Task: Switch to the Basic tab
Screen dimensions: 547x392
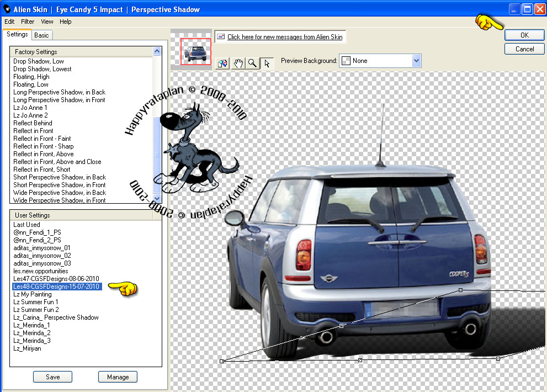Action: 41,35
